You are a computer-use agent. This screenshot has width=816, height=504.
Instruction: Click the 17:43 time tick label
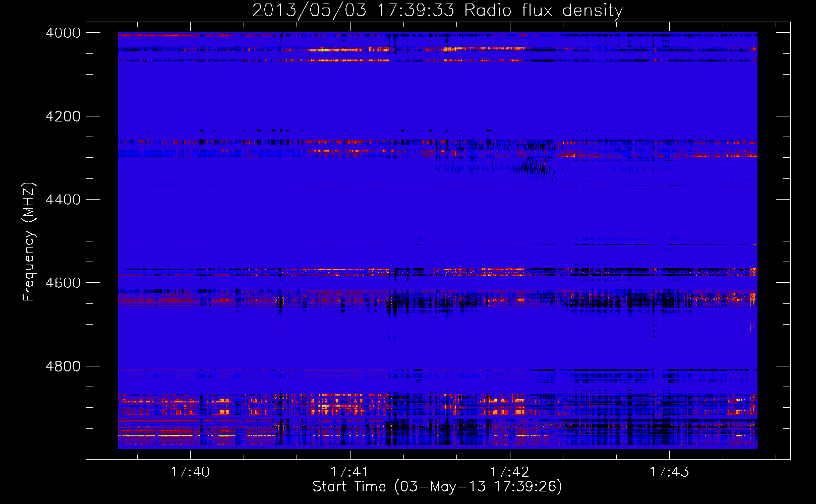point(669,472)
